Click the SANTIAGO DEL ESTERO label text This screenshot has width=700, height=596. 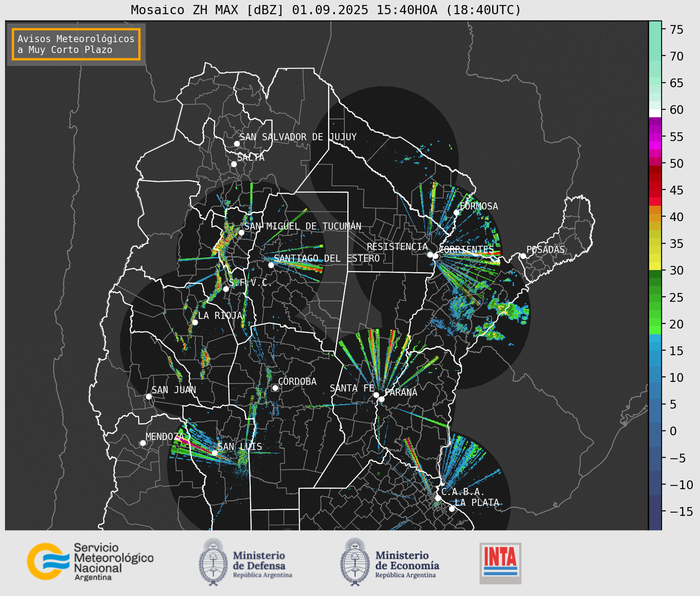[327, 258]
